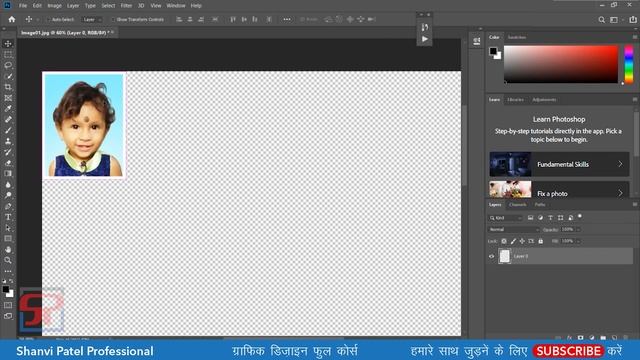This screenshot has width=640, height=360.
Task: Toggle filter for type layers
Action: 550,218
